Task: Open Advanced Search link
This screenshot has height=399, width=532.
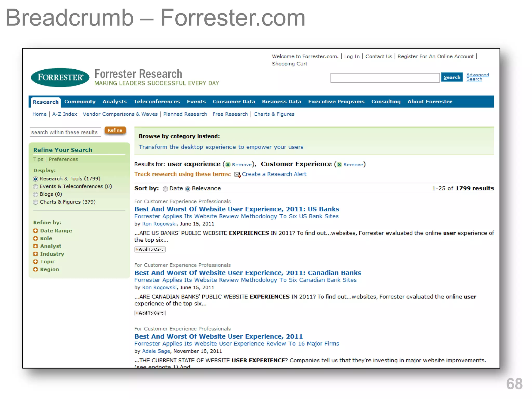Action: coord(477,77)
